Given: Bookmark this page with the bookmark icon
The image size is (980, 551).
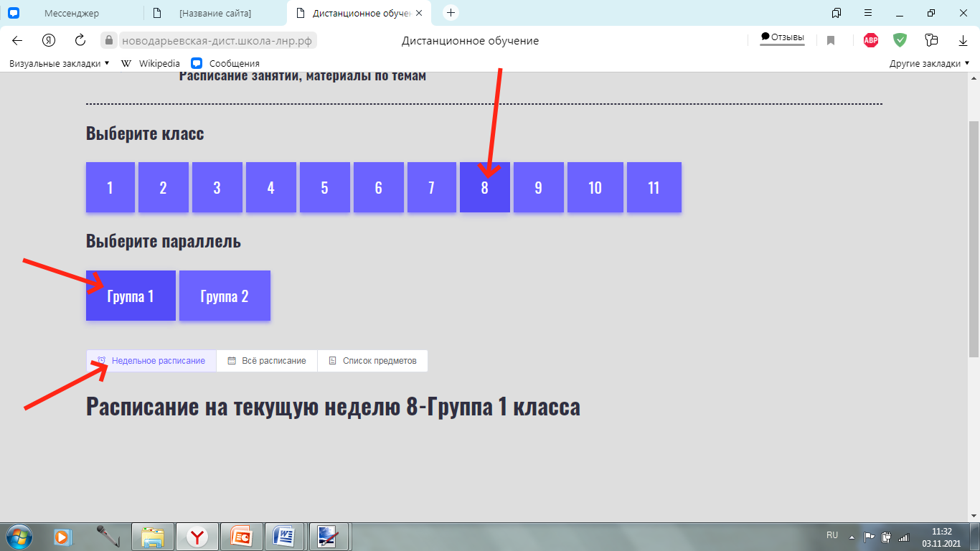Looking at the screenshot, I should [x=831, y=40].
